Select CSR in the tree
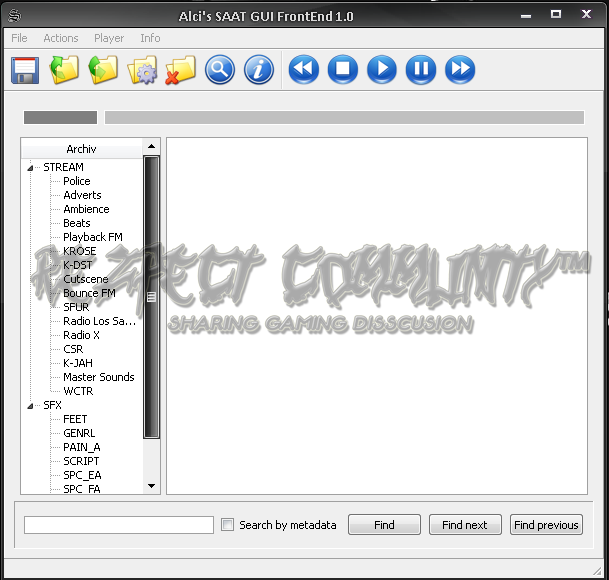This screenshot has width=609, height=580. pyautogui.click(x=73, y=349)
